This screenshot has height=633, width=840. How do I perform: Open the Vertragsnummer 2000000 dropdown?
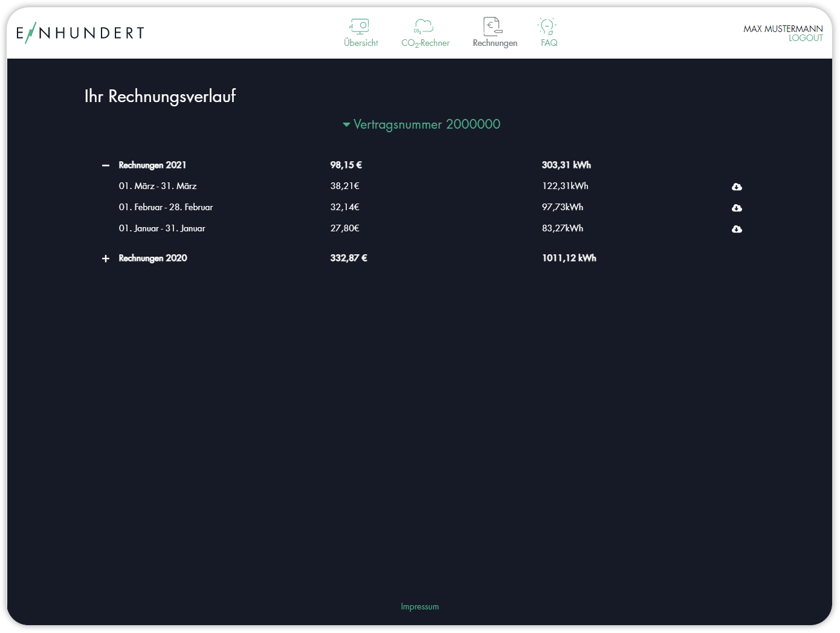click(x=422, y=124)
